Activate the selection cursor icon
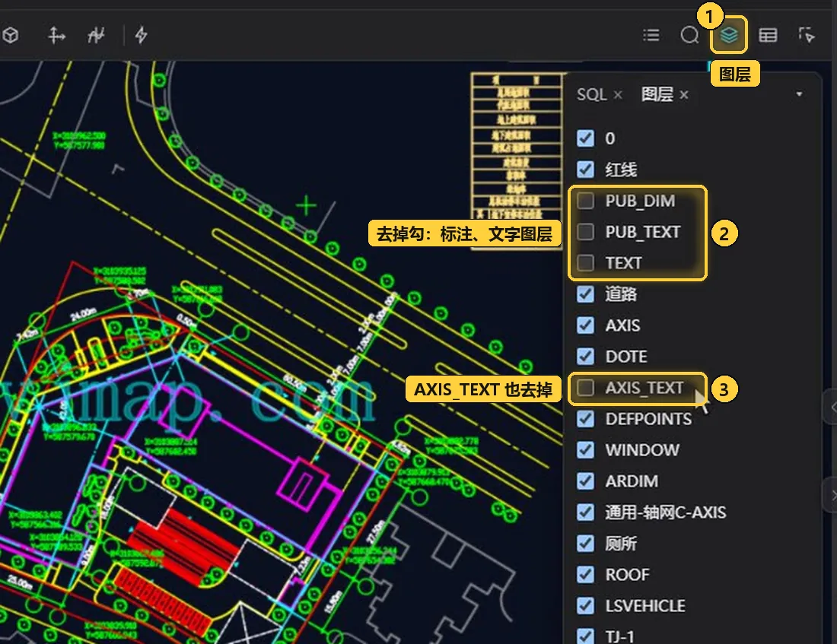 point(806,35)
